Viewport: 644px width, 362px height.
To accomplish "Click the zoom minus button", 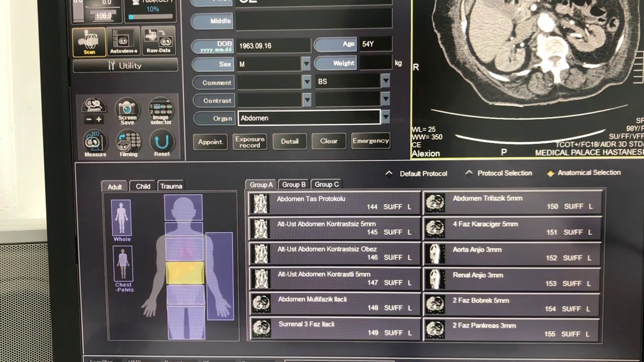I will (x=89, y=120).
